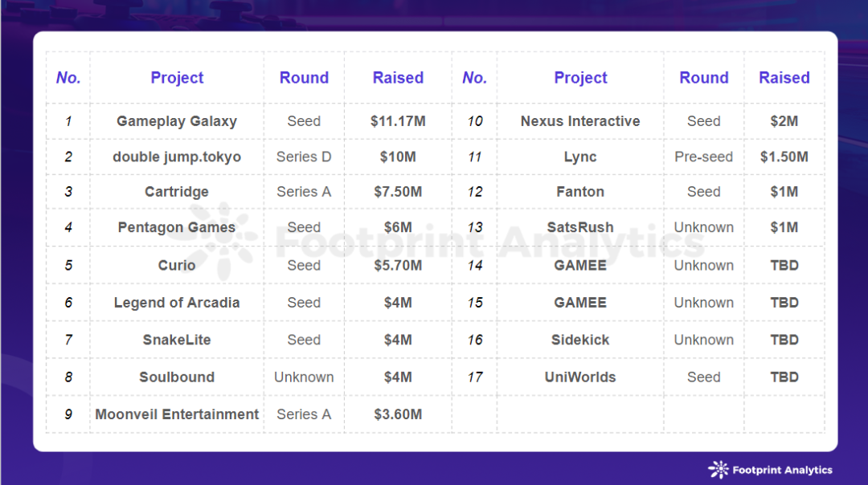Image resolution: width=868 pixels, height=485 pixels.
Task: Click the Pentagon Games project cell
Action: 177,227
